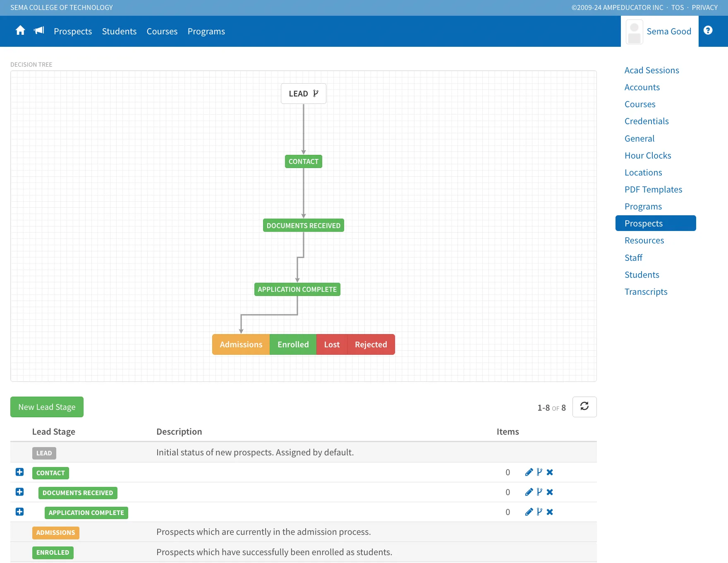Select Students in the sidebar list
728x563 pixels.
pos(642,275)
